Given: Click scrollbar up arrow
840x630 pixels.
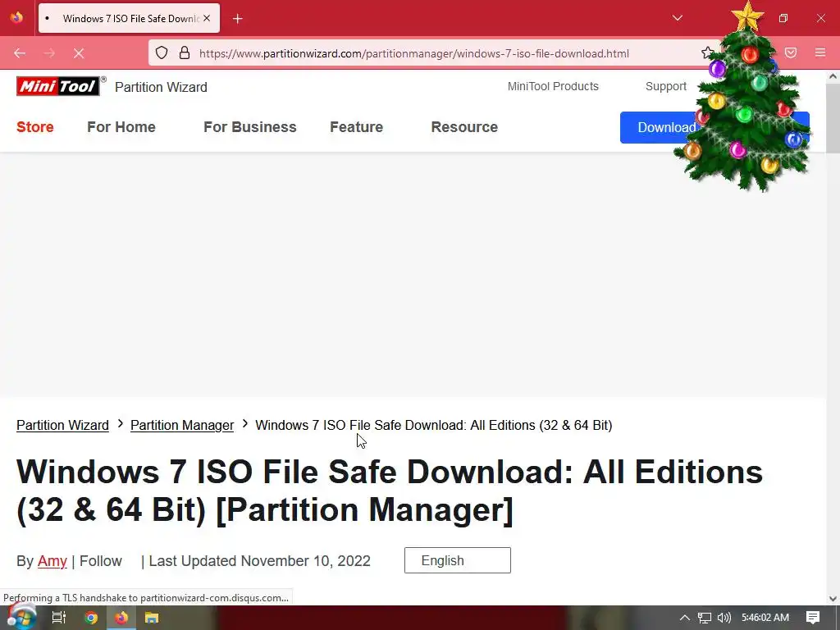Looking at the screenshot, I should point(833,76).
